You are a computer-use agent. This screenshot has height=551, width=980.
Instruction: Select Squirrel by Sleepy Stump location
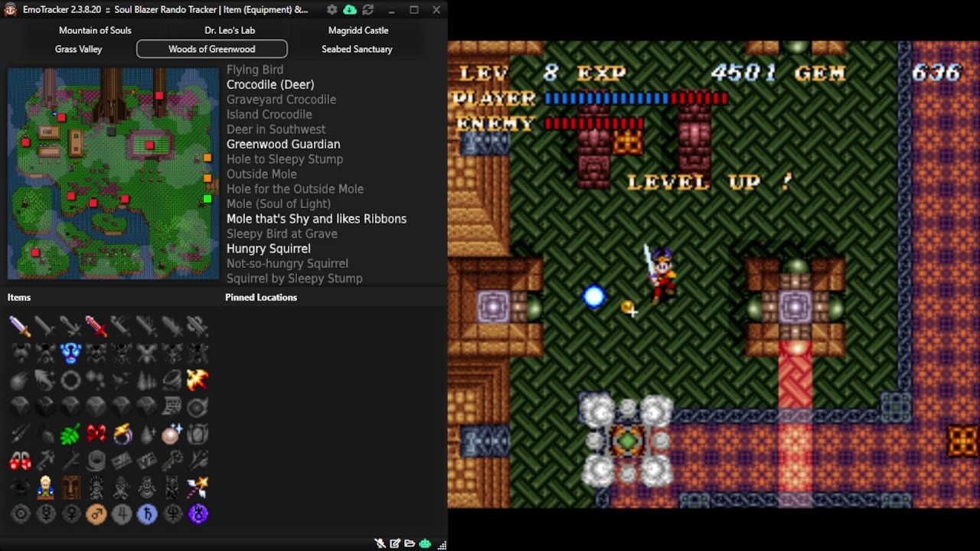[295, 279]
